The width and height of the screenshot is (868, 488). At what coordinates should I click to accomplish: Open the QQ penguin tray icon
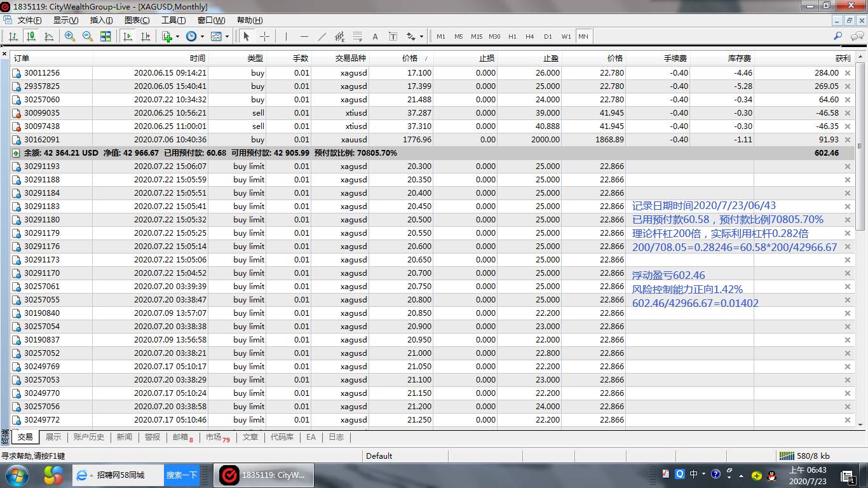pos(771,475)
